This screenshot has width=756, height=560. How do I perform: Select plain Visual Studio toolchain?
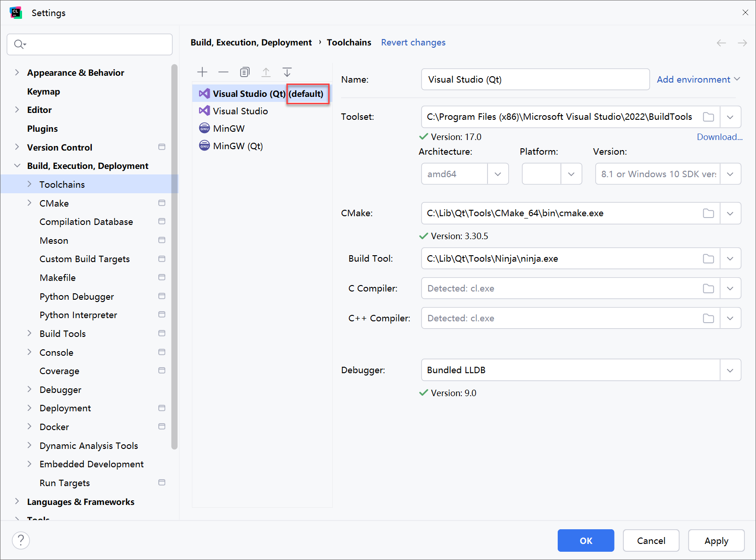coord(262,111)
